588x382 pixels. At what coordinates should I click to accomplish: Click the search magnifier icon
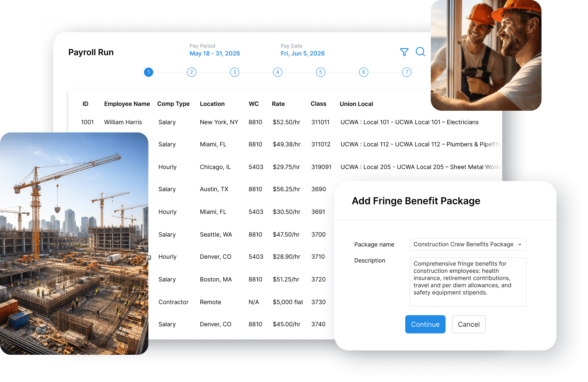pos(420,52)
